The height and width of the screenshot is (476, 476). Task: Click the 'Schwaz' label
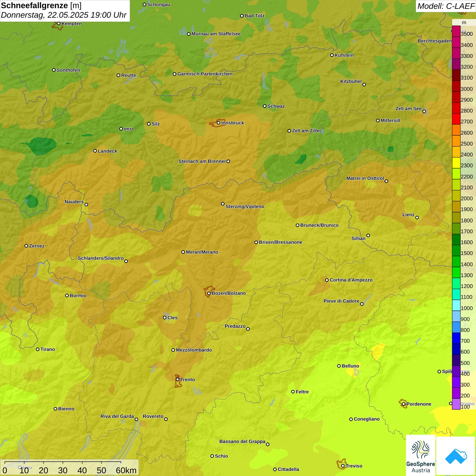point(276,106)
